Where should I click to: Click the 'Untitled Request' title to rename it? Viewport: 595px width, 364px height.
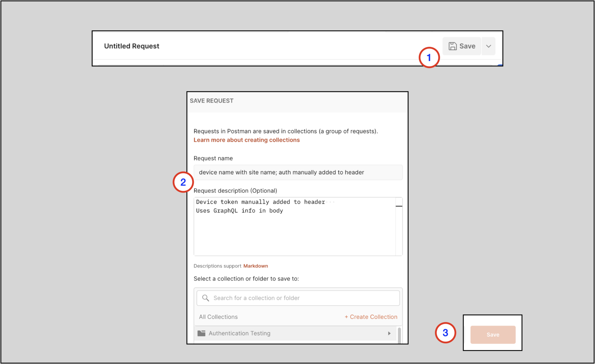click(x=131, y=46)
